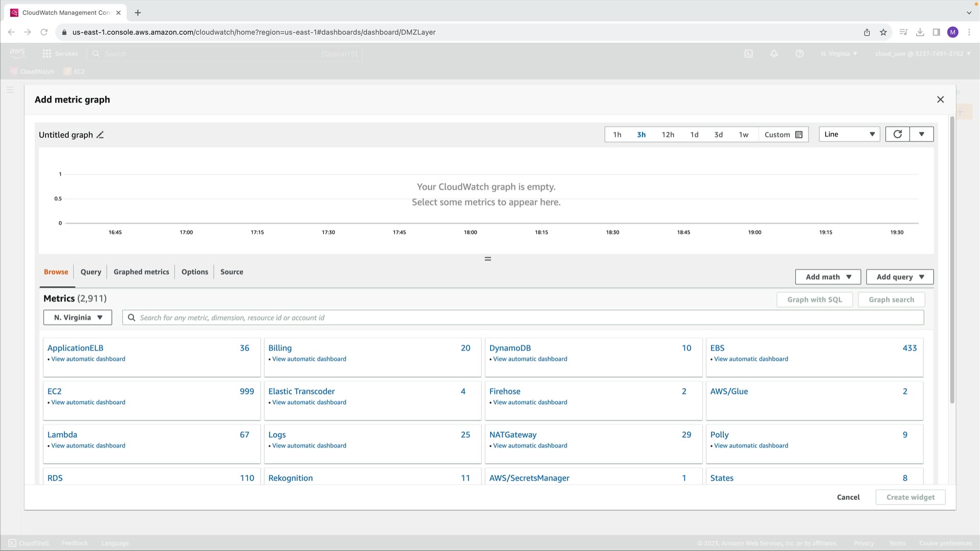Open a new browser tab
This screenshot has height=551, width=980.
138,13
